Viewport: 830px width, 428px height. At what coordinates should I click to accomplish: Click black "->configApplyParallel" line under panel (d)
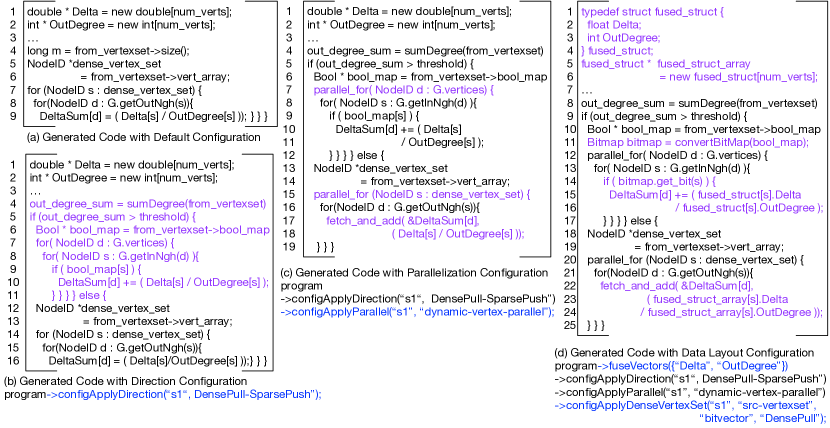pyautogui.click(x=691, y=393)
